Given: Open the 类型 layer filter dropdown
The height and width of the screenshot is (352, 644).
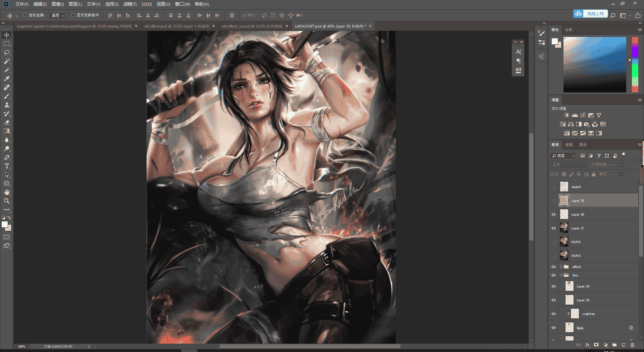Looking at the screenshot, I should [563, 156].
